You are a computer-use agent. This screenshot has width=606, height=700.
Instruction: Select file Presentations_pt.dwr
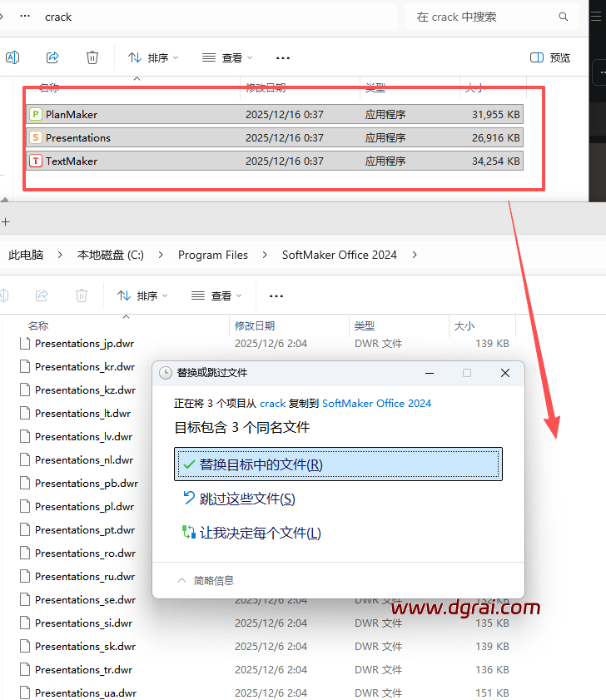click(85, 529)
